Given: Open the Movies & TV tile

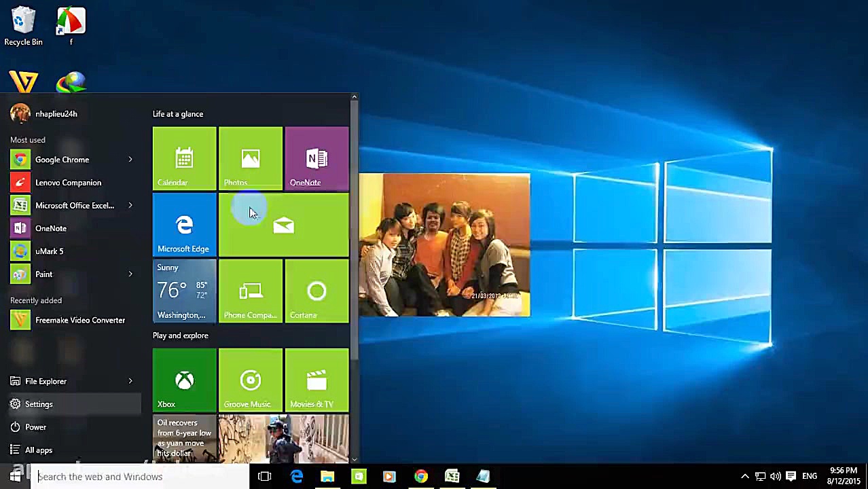Looking at the screenshot, I should click(317, 380).
